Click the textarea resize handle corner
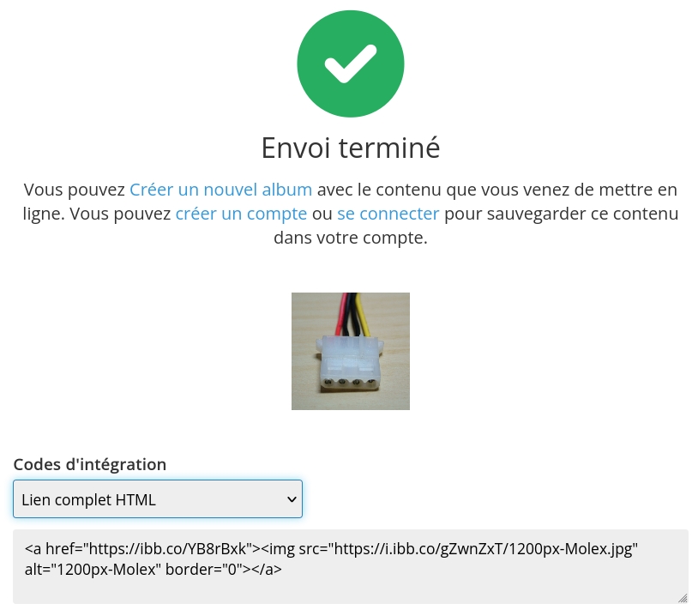Viewport: 698px width, 616px height. point(683,598)
